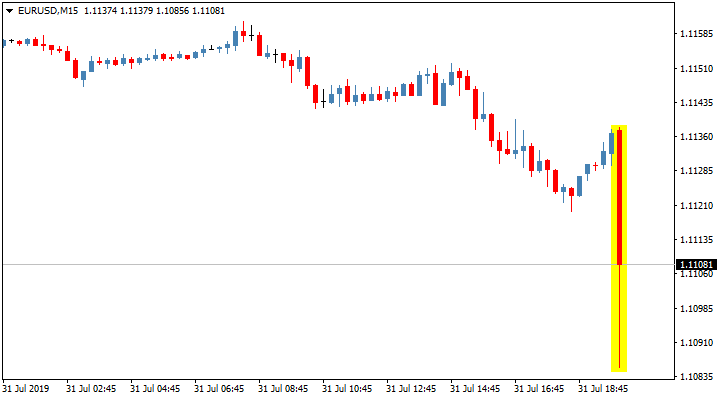This screenshot has width=720, height=400.
Task: Click the 1.11135 price scale label
Action: point(697,240)
